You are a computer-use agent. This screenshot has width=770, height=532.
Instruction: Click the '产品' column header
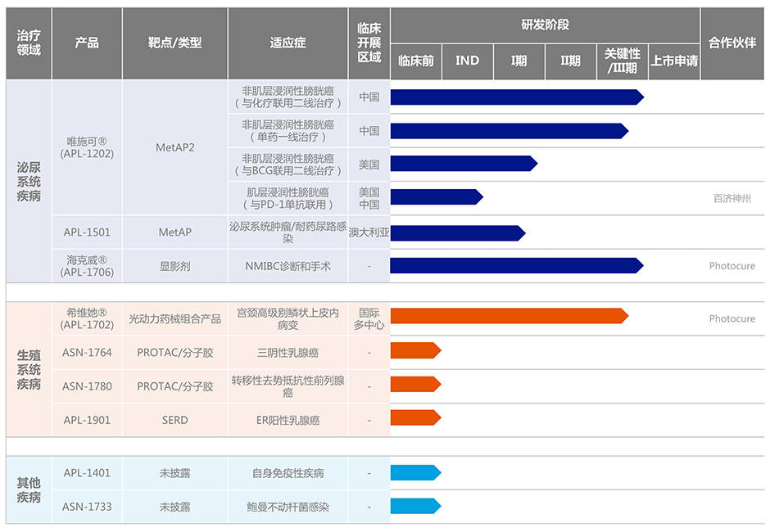click(x=87, y=43)
